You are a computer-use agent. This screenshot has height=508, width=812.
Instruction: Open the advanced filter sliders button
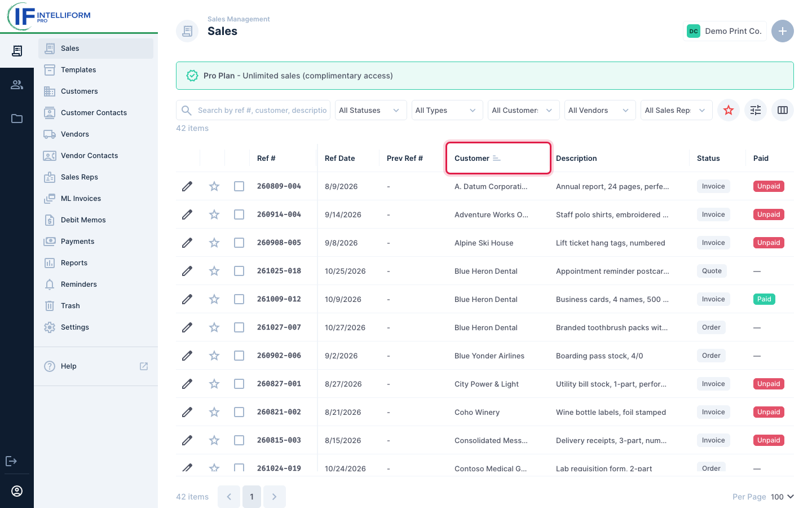pyautogui.click(x=756, y=110)
